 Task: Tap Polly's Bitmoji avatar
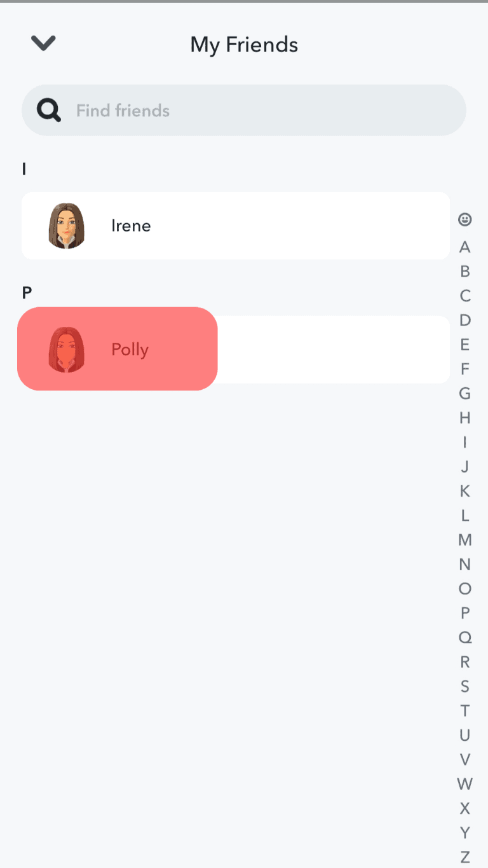point(68,349)
